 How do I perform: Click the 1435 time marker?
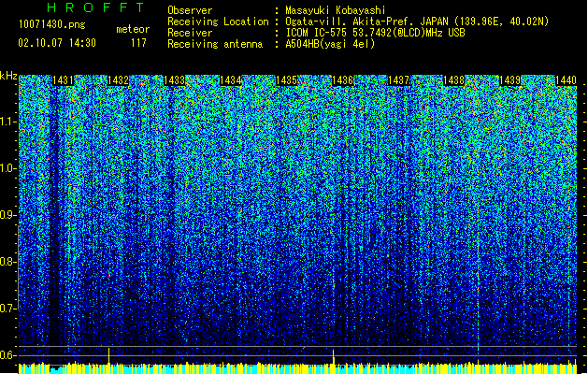pyautogui.click(x=286, y=80)
